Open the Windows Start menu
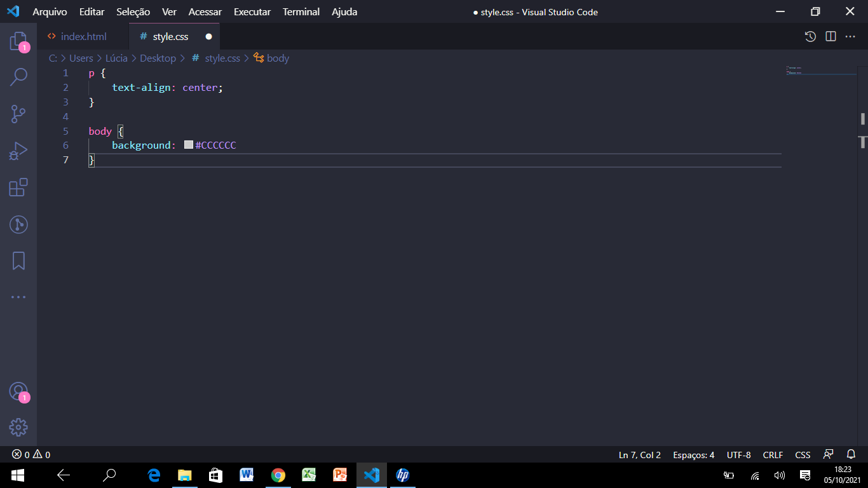Viewport: 868px width, 488px height. tap(18, 475)
